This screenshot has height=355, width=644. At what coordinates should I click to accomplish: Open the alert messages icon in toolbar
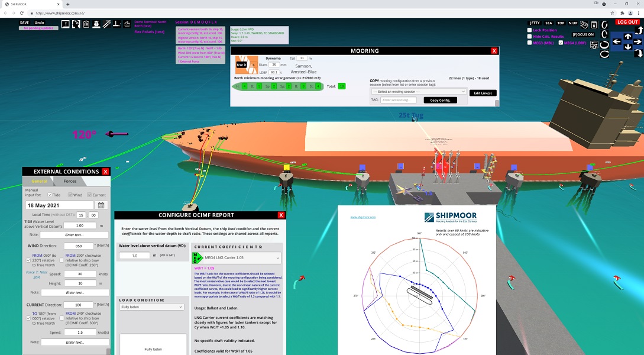click(65, 24)
